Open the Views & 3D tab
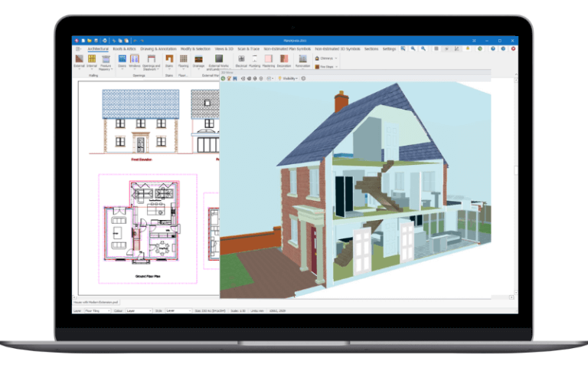Image resolution: width=588 pixels, height=368 pixels. [x=224, y=49]
